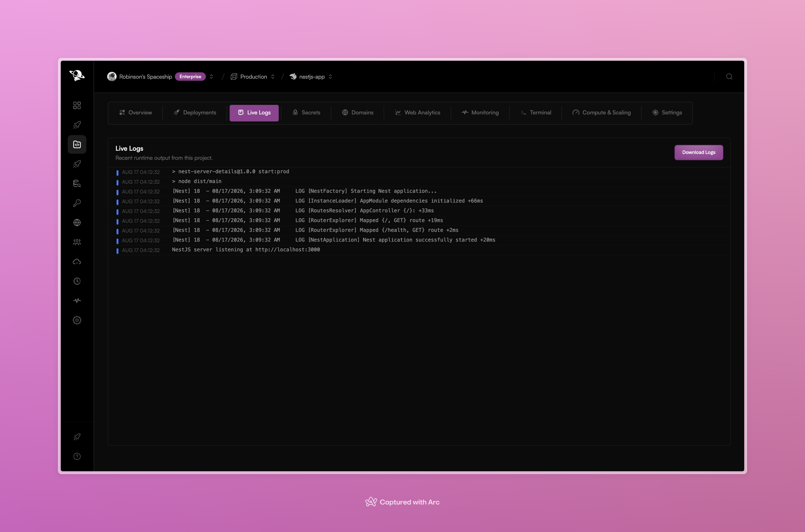805x532 pixels.
Task: Open the team members sidebar icon
Action: tap(77, 242)
